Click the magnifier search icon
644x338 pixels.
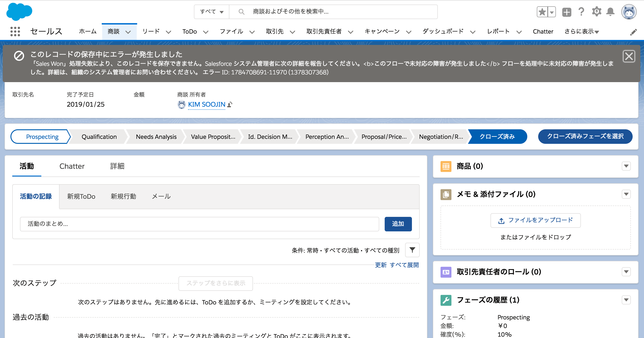point(241,12)
